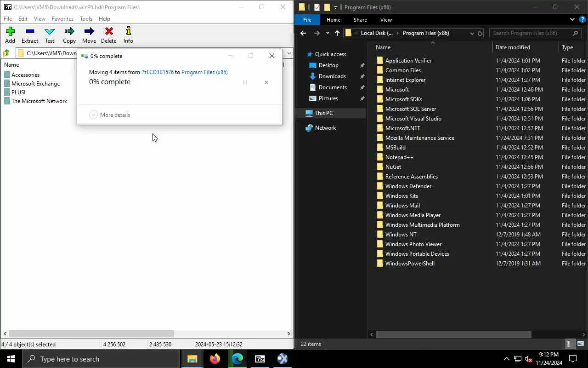Open the 7-Zip Help menu

[104, 19]
